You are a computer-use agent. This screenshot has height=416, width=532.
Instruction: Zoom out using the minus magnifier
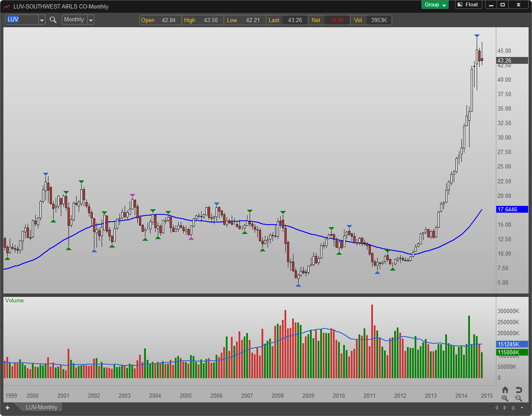click(518, 399)
